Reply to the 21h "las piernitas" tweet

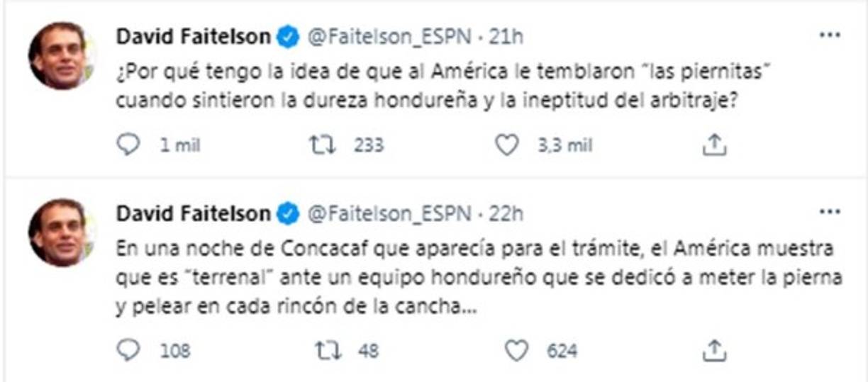(x=128, y=145)
